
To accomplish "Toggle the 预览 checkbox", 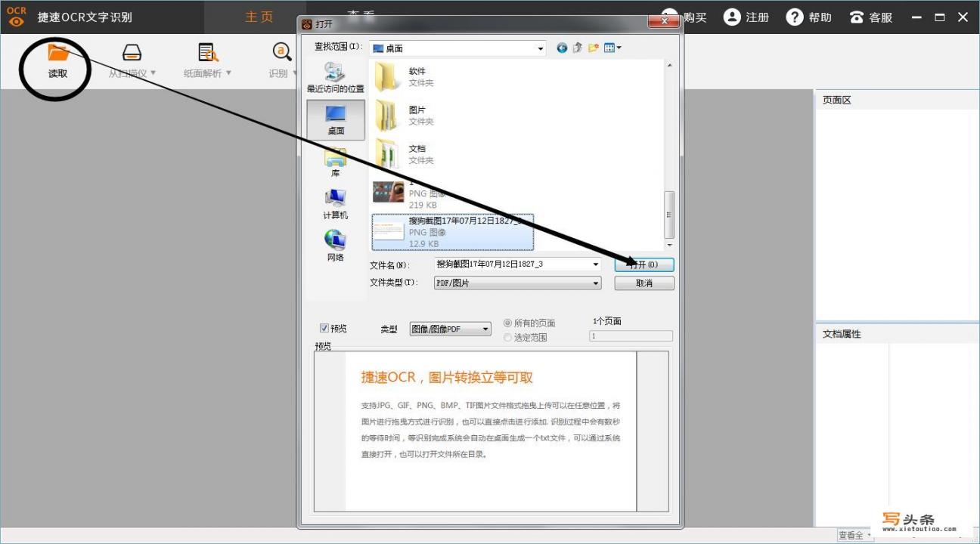I will pyautogui.click(x=324, y=328).
